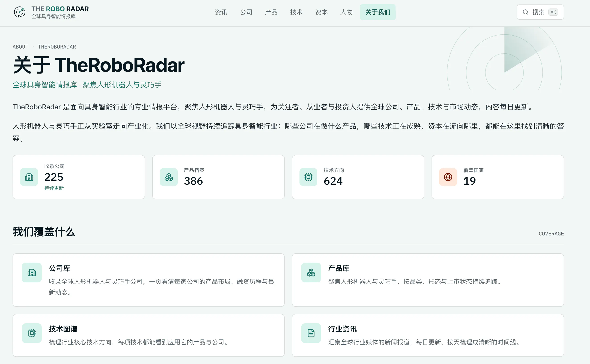Click the globe icon beside 覆盖国家
The image size is (590, 364).
click(x=448, y=177)
